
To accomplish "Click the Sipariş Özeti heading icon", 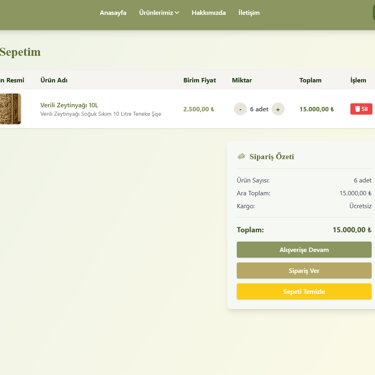I will [x=241, y=156].
